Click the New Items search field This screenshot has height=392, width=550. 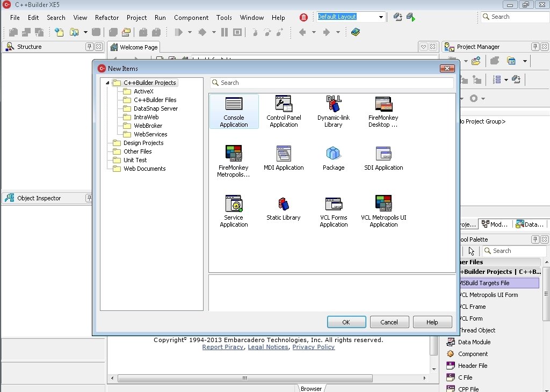[332, 83]
